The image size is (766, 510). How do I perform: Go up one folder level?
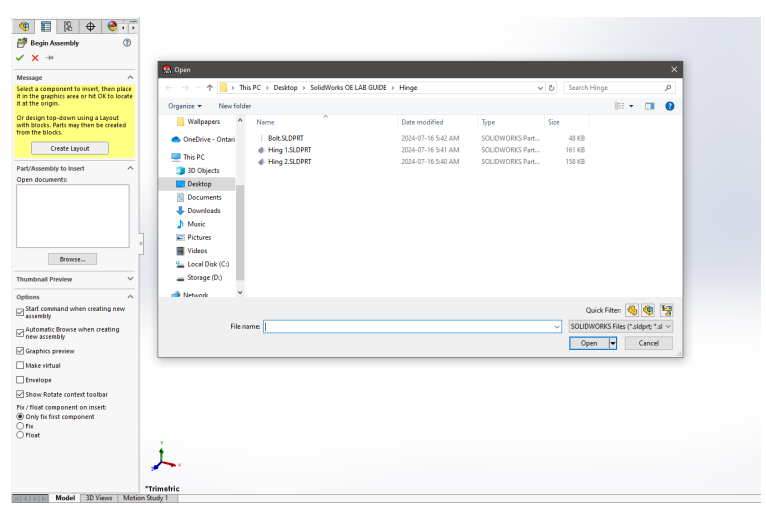pyautogui.click(x=210, y=88)
